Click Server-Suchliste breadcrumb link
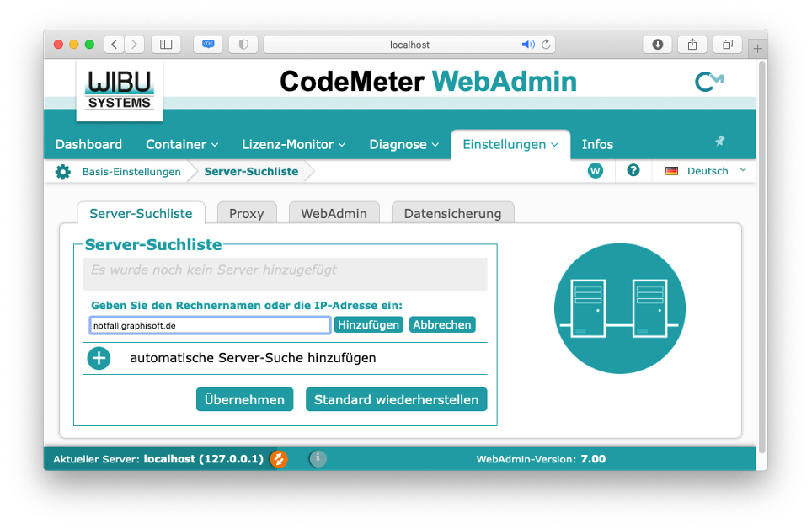 click(x=251, y=172)
